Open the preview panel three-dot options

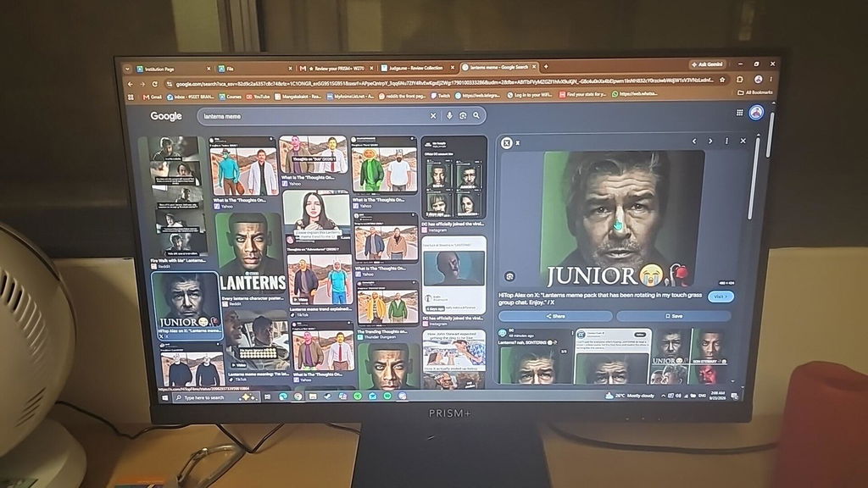click(726, 141)
